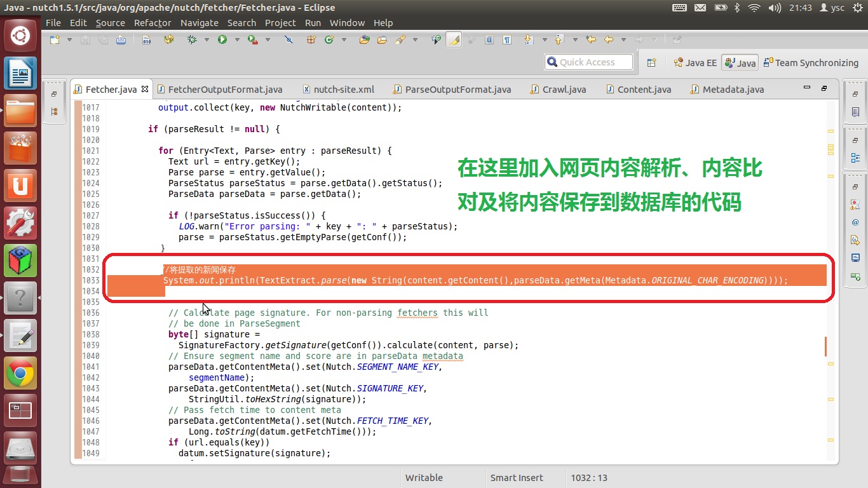Open the New Java Class dropdown arrow

[x=344, y=40]
